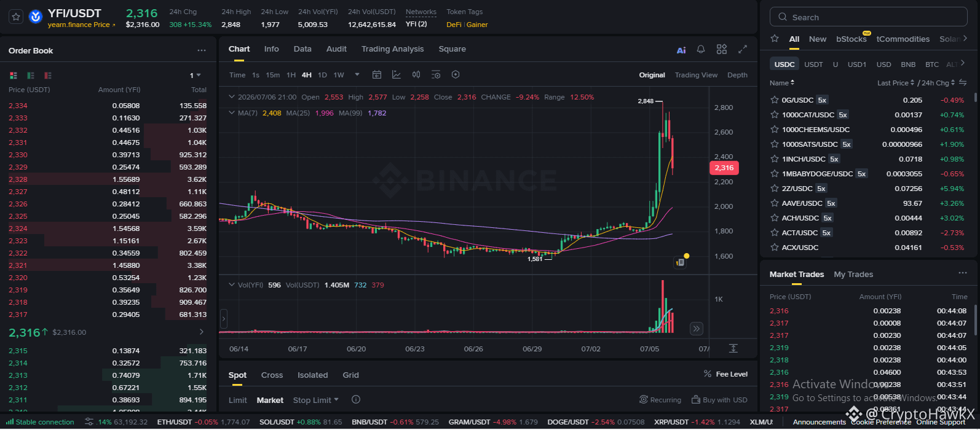
Task: Select the USDT quote currency tab
Action: pyautogui.click(x=813, y=64)
